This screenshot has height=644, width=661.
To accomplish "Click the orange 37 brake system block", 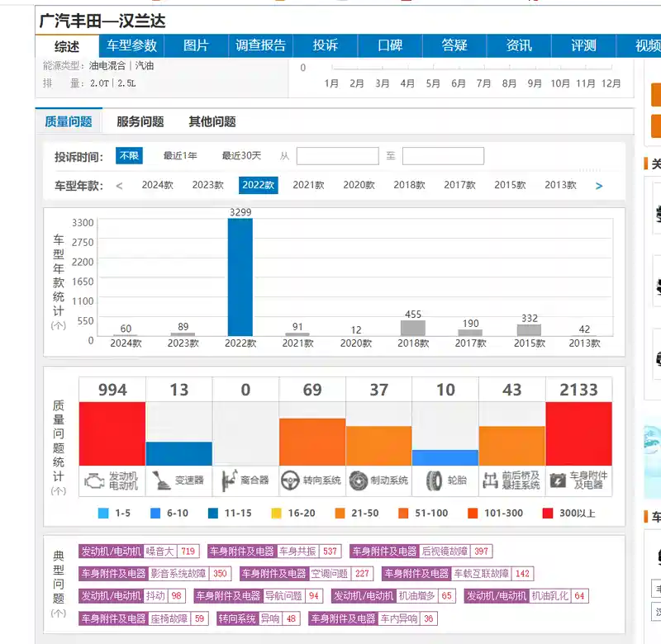I will click(x=379, y=446).
